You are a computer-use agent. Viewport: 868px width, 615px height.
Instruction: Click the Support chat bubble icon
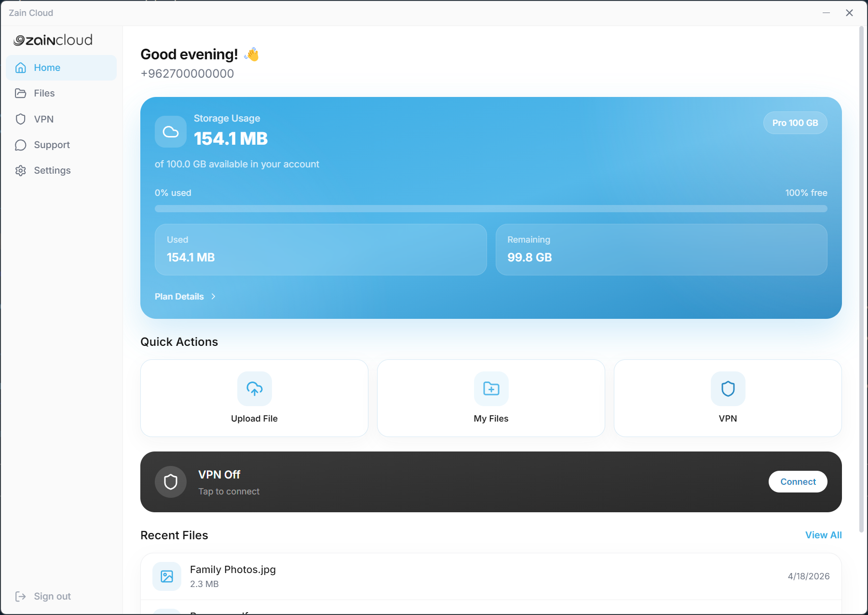pos(20,145)
